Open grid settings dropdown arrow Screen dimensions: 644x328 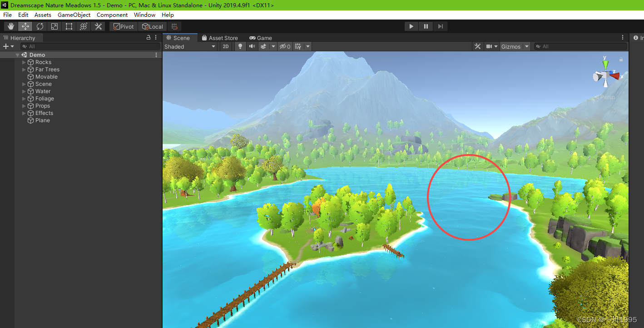pyautogui.click(x=308, y=46)
